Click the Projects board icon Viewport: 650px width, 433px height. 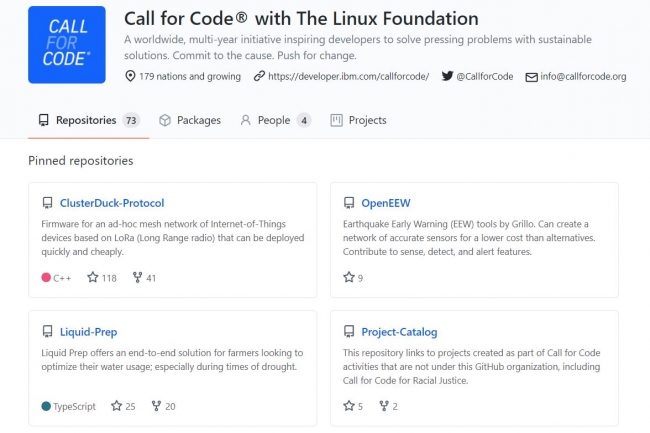[x=336, y=120]
